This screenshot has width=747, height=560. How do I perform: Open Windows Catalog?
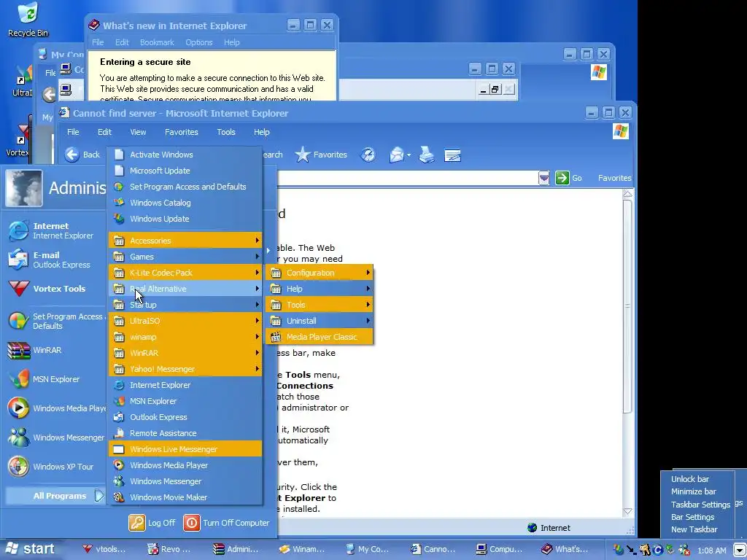(185, 203)
